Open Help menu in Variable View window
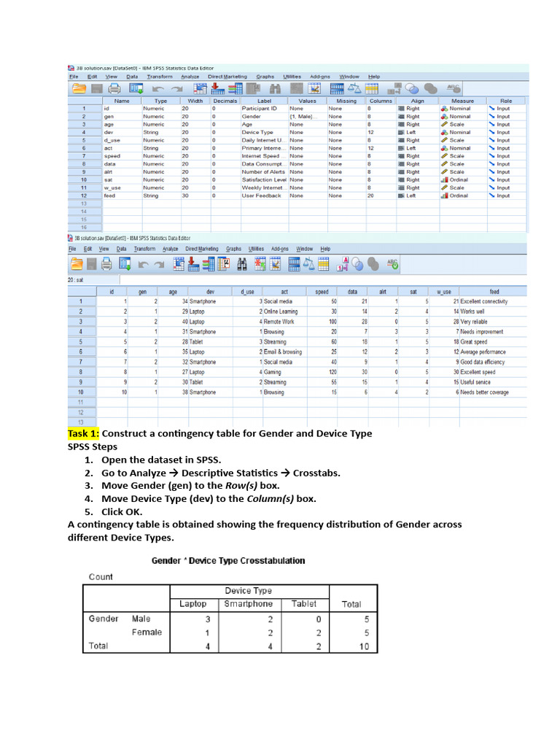This screenshot has width=560, height=747. (374, 76)
